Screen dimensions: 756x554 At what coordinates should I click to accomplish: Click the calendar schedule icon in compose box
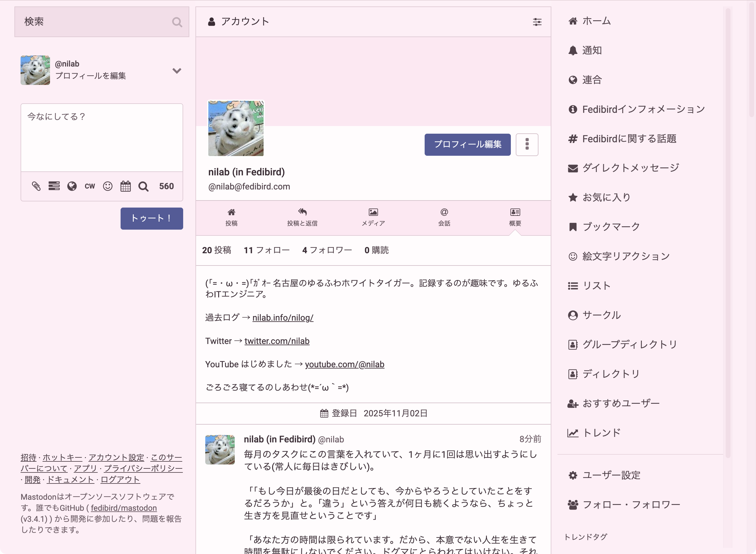(x=125, y=186)
